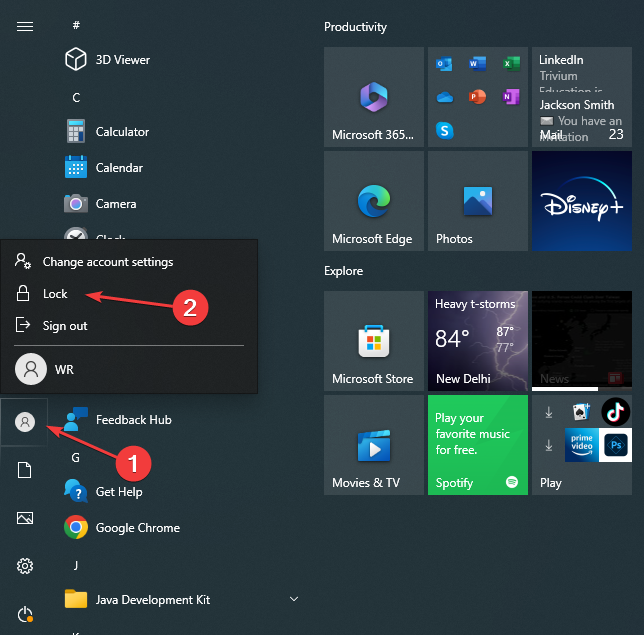644x635 pixels.
Task: Select Sign out from account menu
Action: click(x=129, y=326)
